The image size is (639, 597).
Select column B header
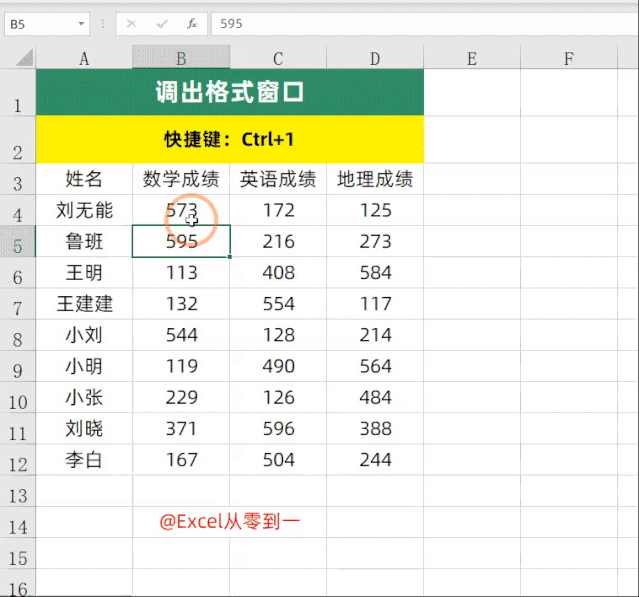click(x=181, y=59)
